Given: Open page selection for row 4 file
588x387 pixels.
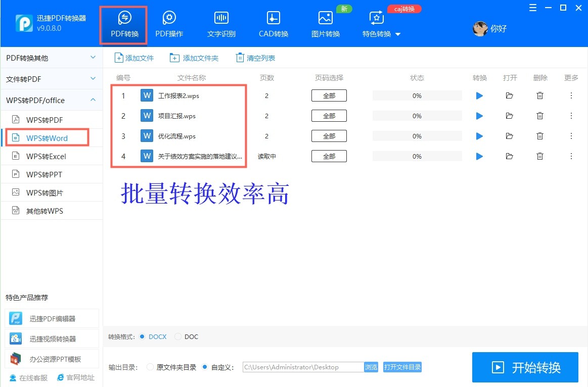Looking at the screenshot, I should (329, 156).
